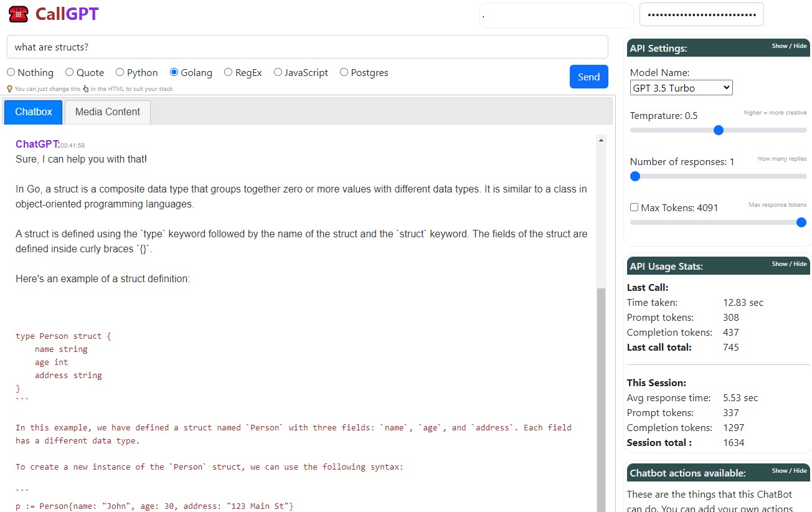Screen dimensions: 812x512
Task: Collapse API Settings via Show / Hide
Action: [789, 46]
